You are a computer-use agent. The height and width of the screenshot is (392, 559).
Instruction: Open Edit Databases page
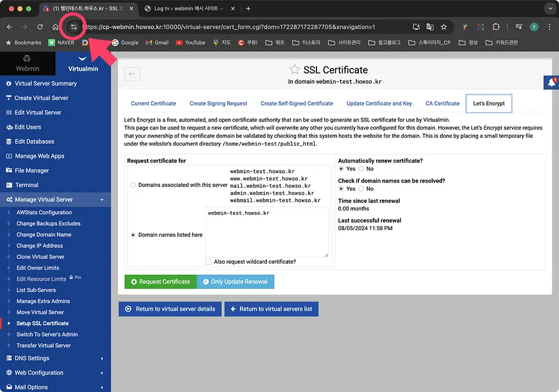click(35, 142)
